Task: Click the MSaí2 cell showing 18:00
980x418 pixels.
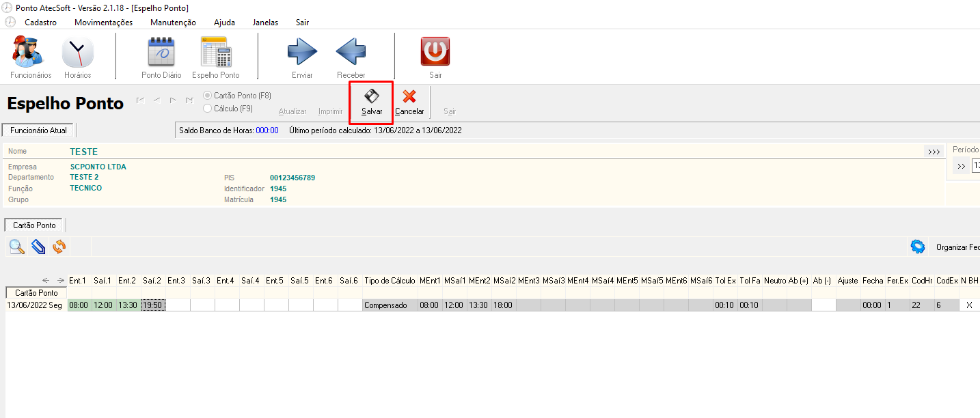Action: 504,305
